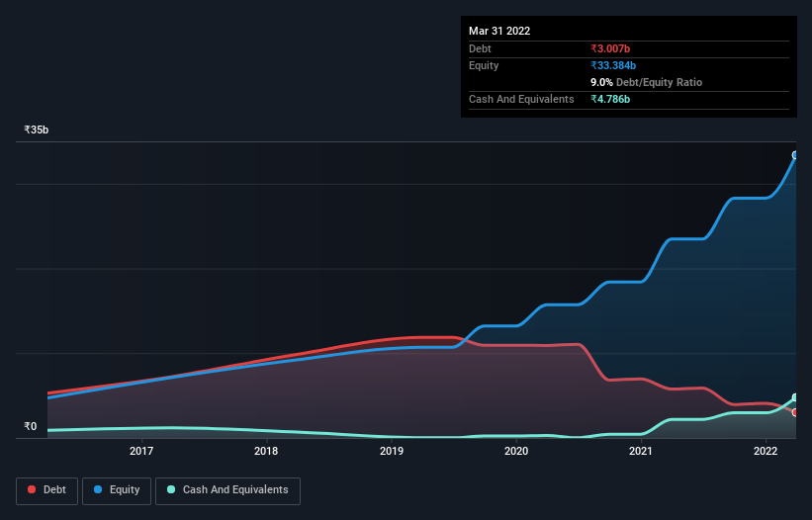Click the ₹4.786b cash value

point(610,99)
